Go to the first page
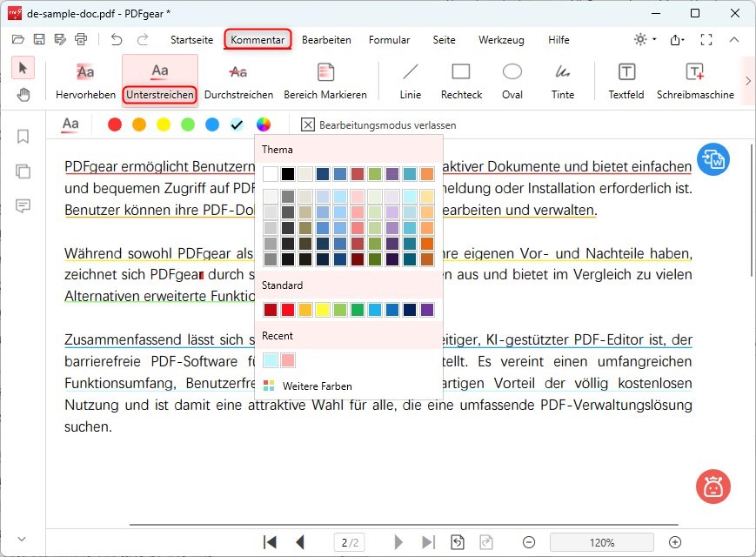The width and height of the screenshot is (756, 557). pyautogui.click(x=270, y=542)
